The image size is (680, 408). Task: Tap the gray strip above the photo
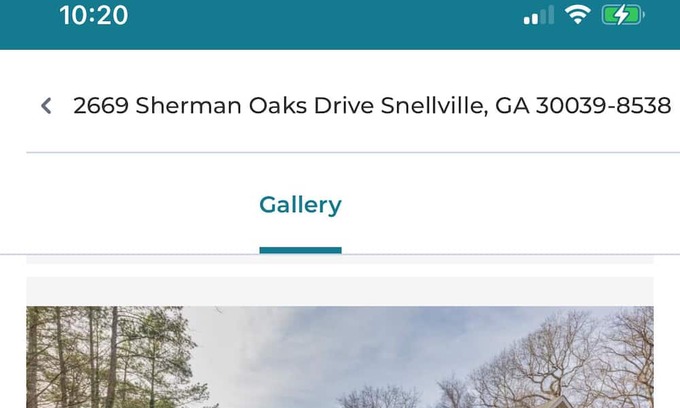point(340,291)
